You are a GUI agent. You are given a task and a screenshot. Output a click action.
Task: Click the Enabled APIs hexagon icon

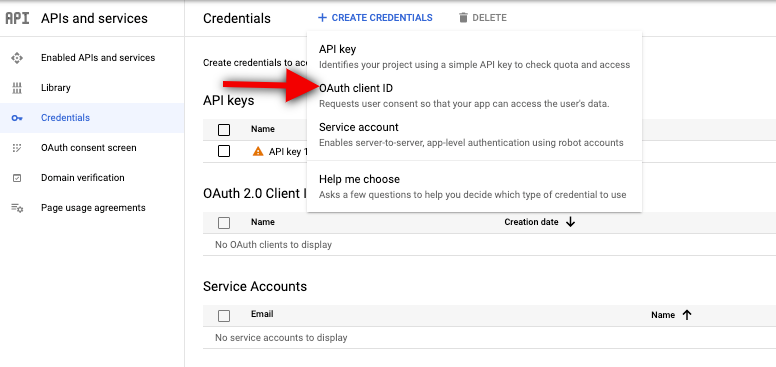(x=17, y=58)
